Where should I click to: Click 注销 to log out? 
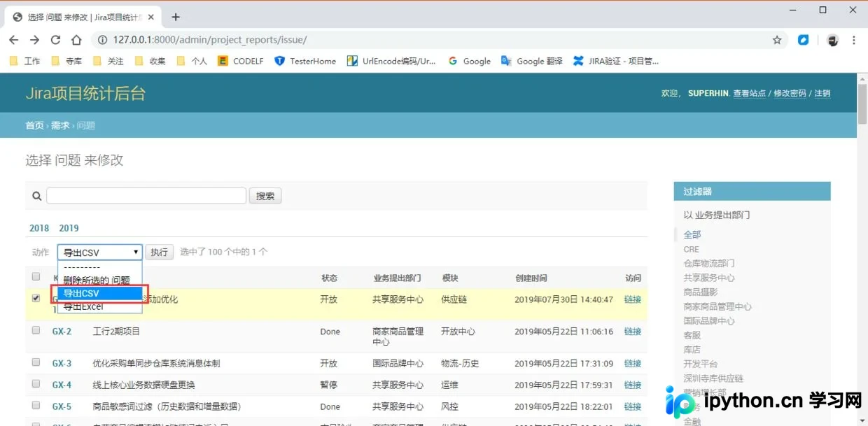(x=822, y=93)
